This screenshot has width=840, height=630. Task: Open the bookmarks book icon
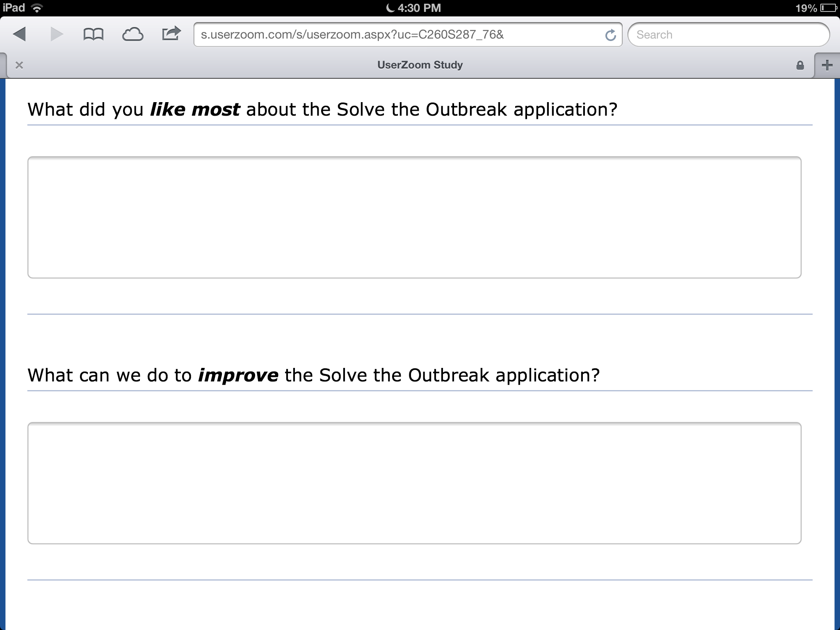click(94, 34)
